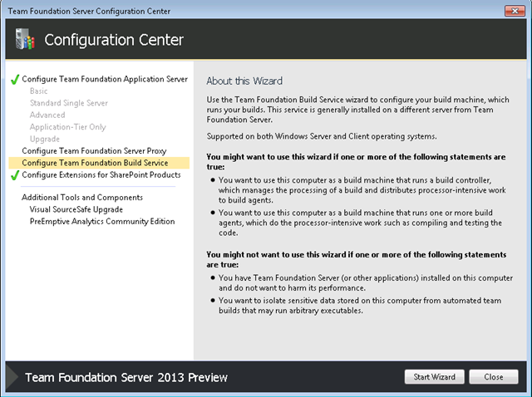Click the Start Wizard button
Viewport: 532px width, 397px height.
[x=434, y=377]
